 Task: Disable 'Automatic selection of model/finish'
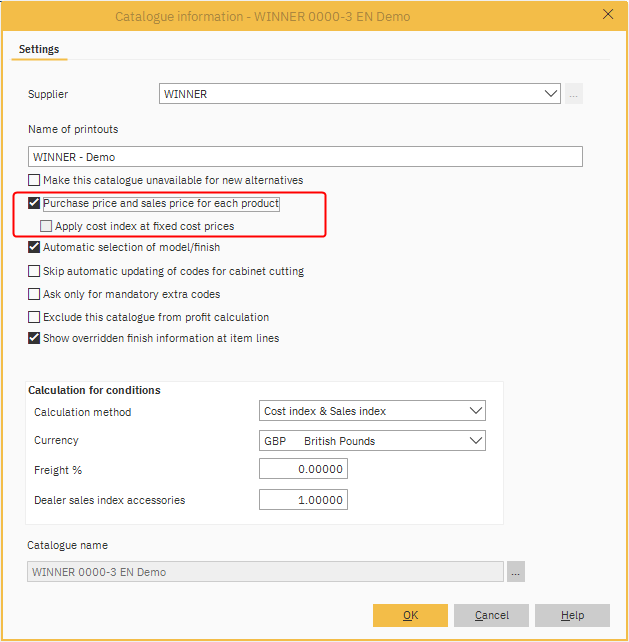[x=35, y=247]
